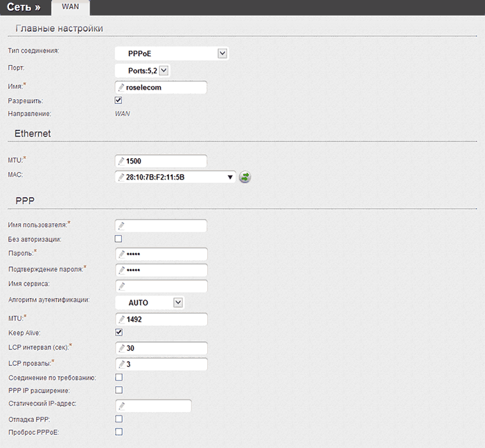The width and height of the screenshot is (485, 448).
Task: Switch to the WAN tab
Action: coord(70,7)
